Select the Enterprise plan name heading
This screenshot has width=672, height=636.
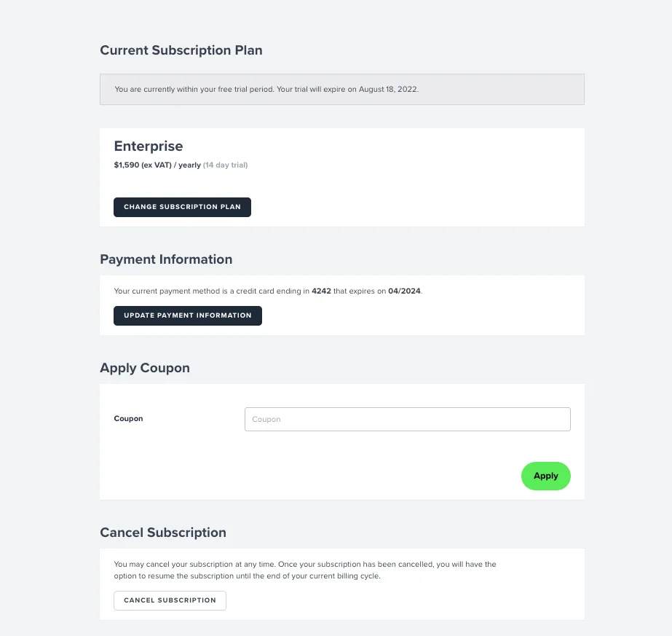(x=148, y=146)
